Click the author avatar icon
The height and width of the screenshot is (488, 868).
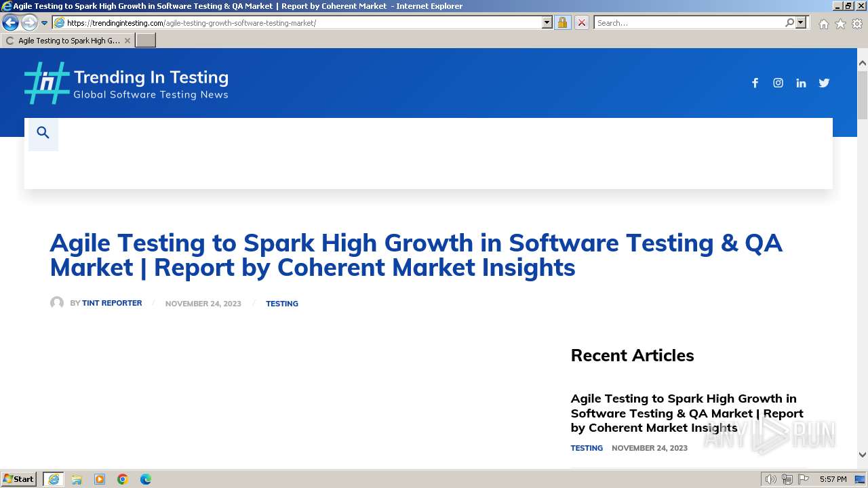[x=57, y=303]
